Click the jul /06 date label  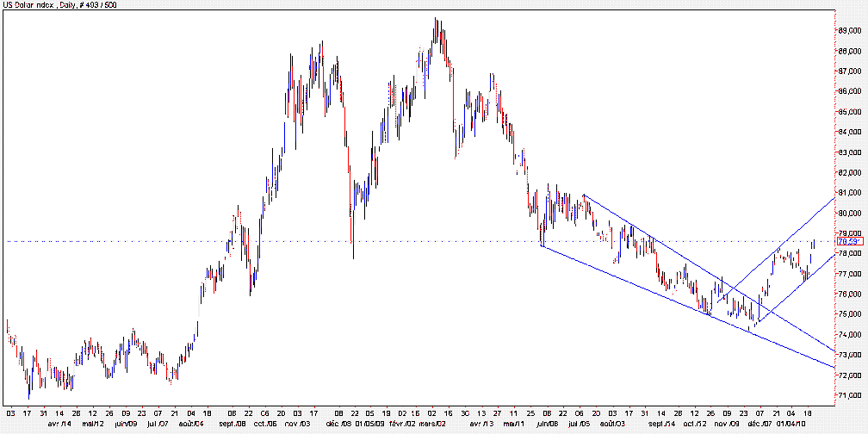(x=579, y=424)
